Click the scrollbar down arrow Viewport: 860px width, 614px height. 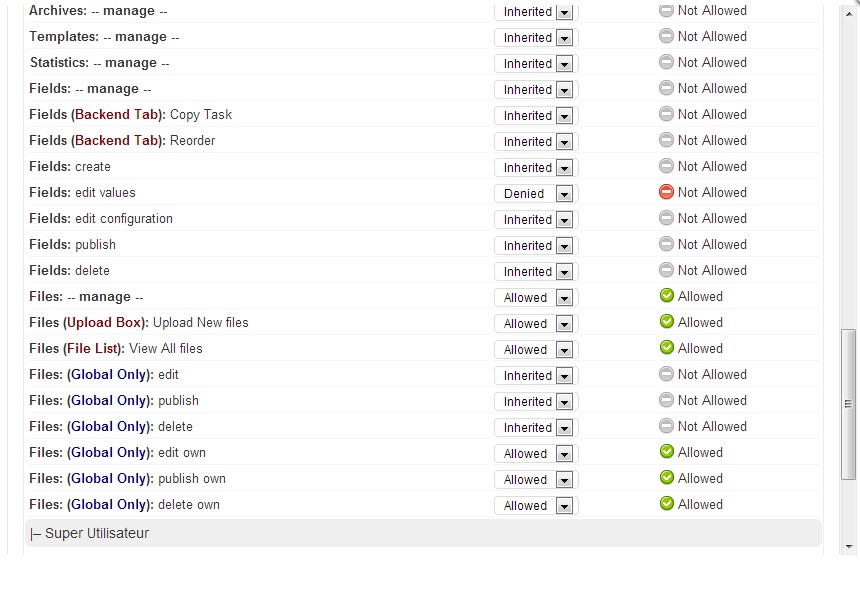tap(849, 547)
